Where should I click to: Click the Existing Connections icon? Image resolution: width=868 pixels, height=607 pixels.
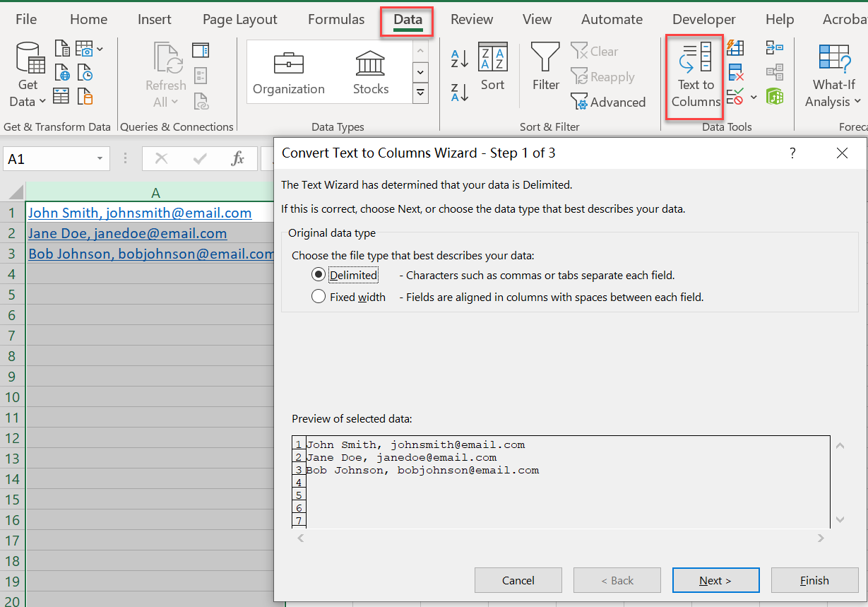tap(85, 96)
